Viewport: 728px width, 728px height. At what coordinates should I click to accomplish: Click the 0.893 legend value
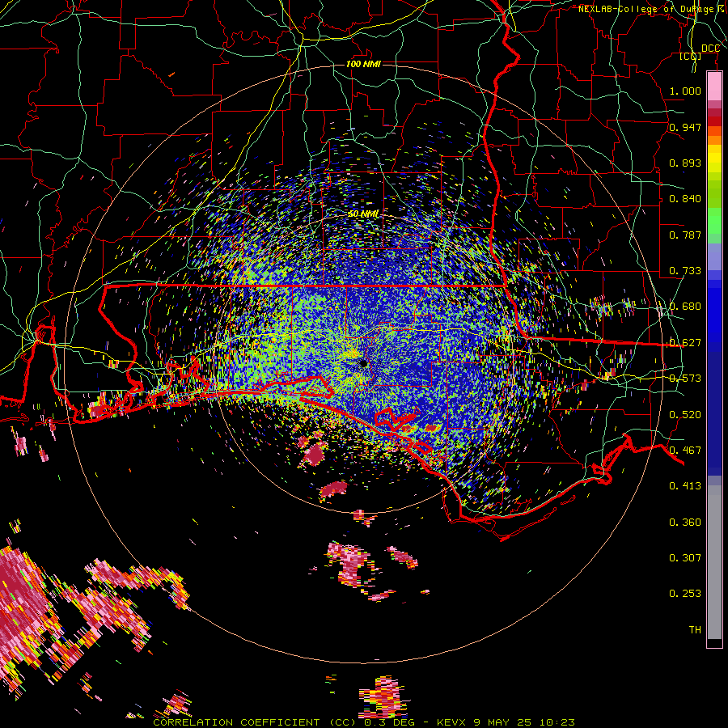[685, 163]
